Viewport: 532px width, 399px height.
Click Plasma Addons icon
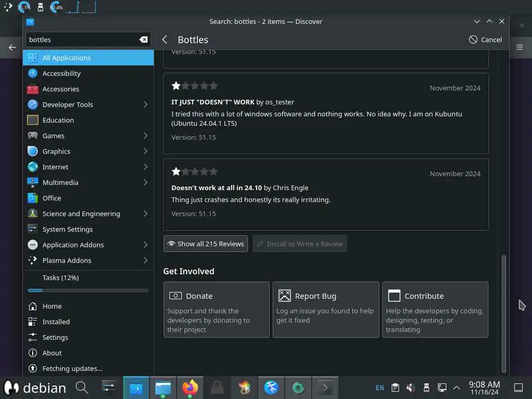33,261
